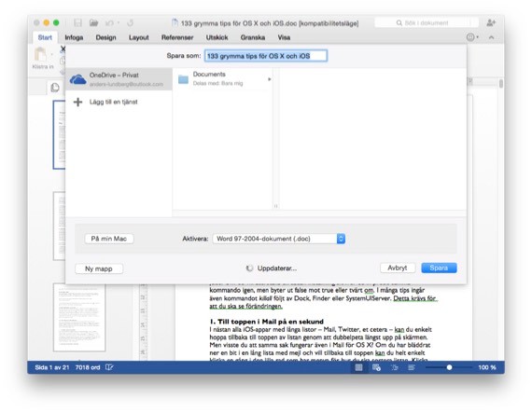Image resolution: width=532 pixels, height=413 pixels.
Task: Switch to Draft view icon
Action: 412,367
